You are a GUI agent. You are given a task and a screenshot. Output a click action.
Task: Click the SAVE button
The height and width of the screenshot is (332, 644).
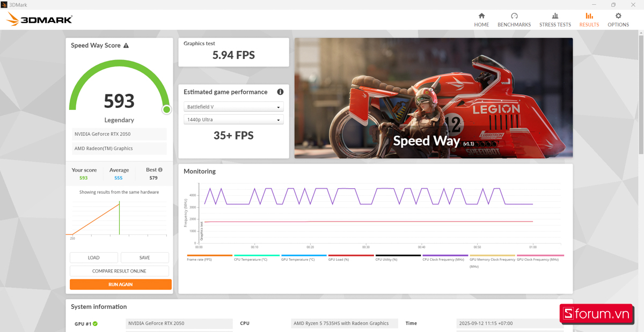(x=144, y=257)
